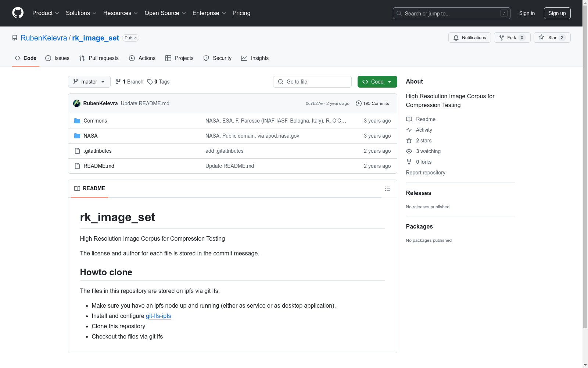Click the GitHub logo icon
The image size is (588, 368).
point(18,13)
